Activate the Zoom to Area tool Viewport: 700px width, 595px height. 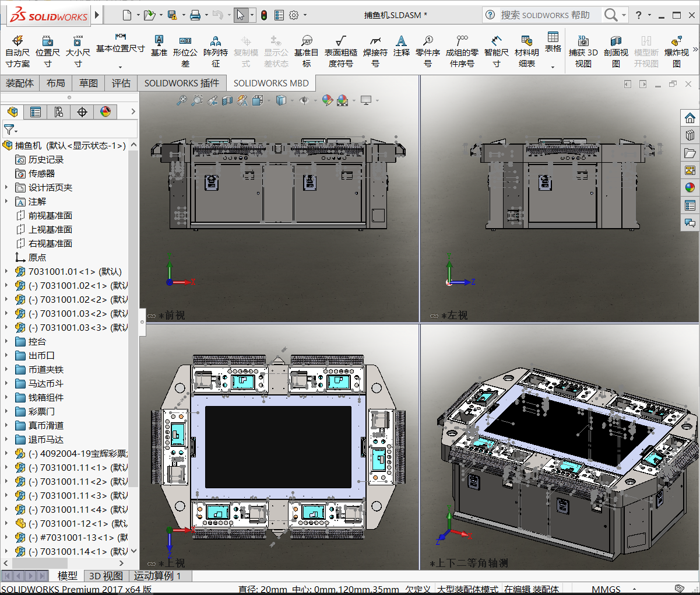[x=197, y=100]
